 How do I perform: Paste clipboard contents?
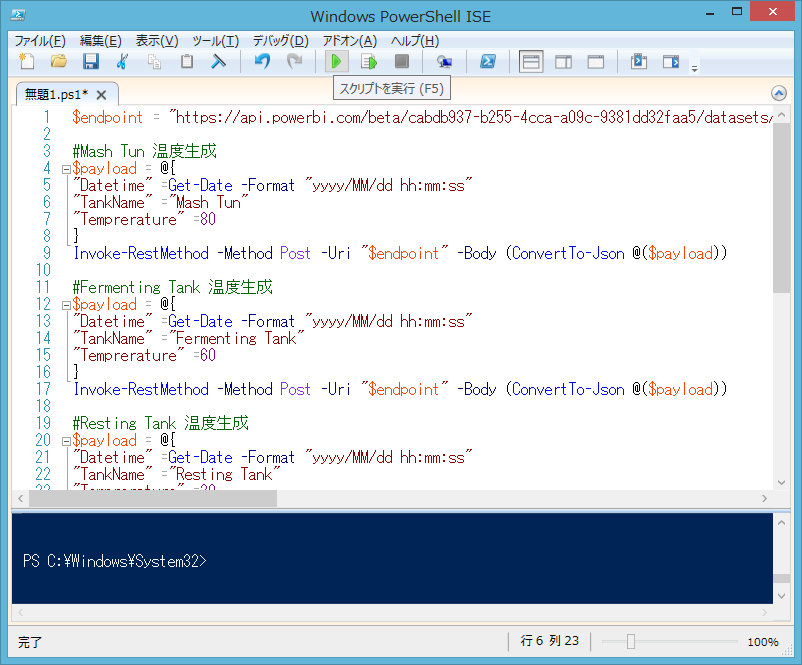tap(187, 61)
